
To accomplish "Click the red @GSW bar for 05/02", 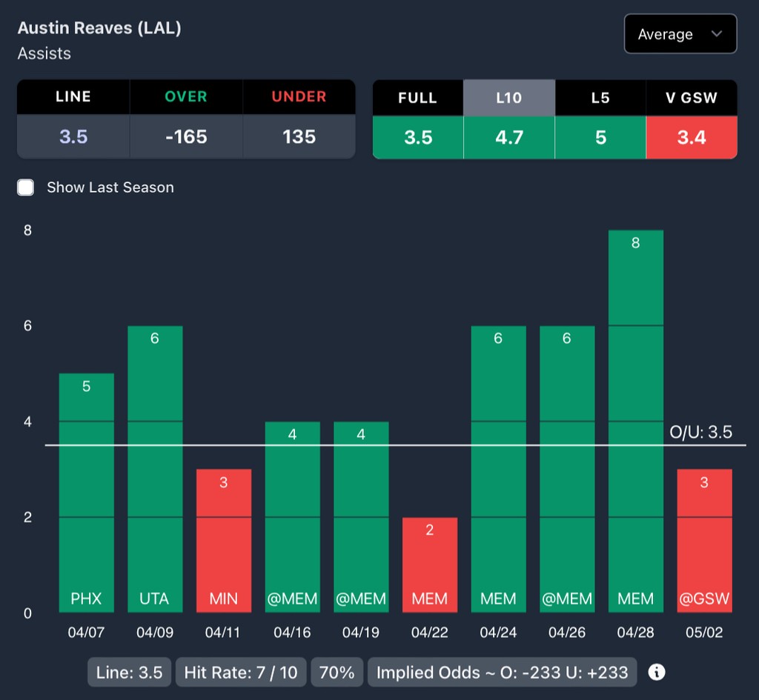I will (x=704, y=541).
